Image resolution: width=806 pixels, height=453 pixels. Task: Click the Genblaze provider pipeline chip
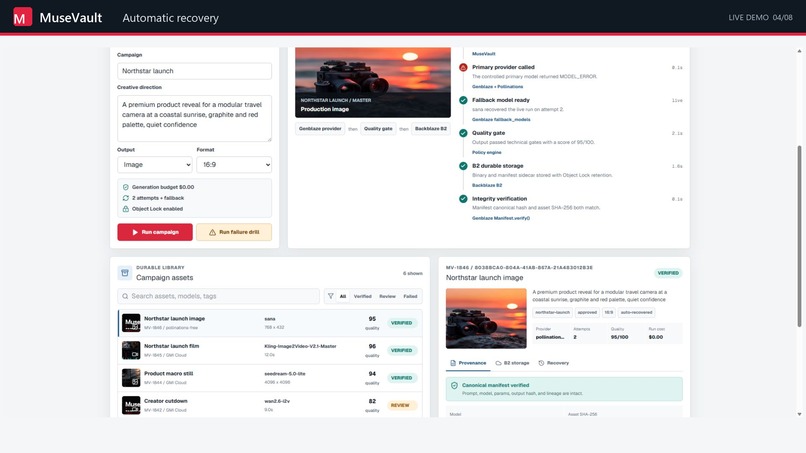[320, 129]
